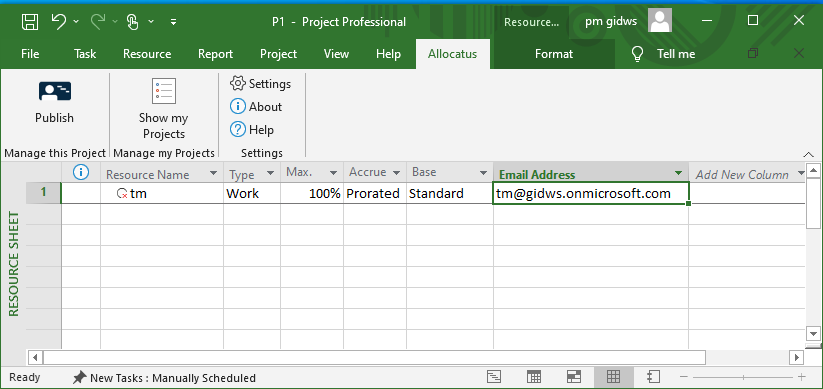
Task: Select row 1 header
Action: [x=44, y=193]
